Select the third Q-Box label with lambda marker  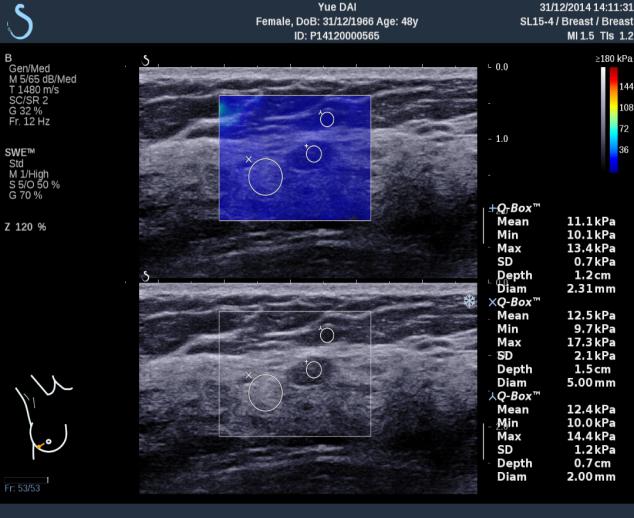coord(517,396)
